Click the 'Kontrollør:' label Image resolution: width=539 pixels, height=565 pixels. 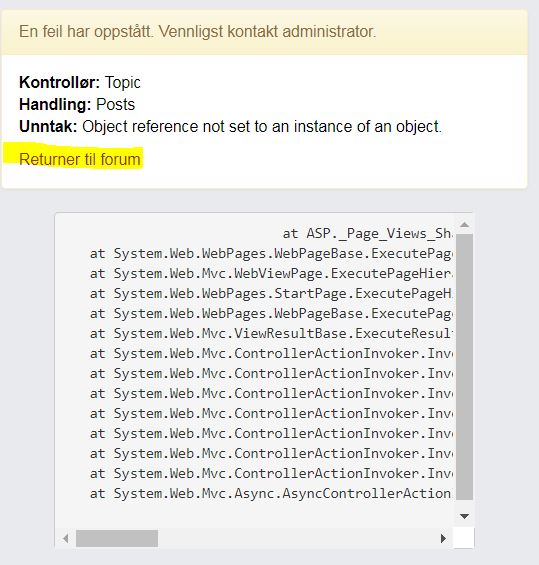[59, 83]
